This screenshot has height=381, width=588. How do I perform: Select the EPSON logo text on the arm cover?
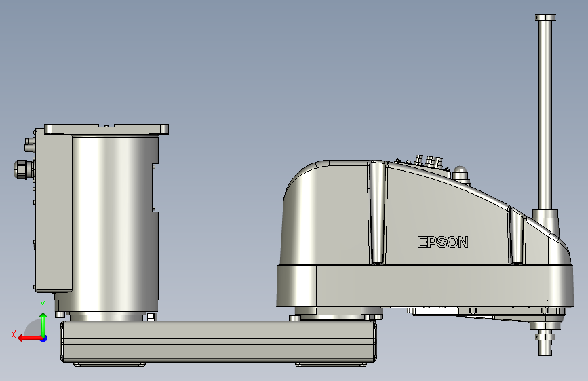[443, 242]
